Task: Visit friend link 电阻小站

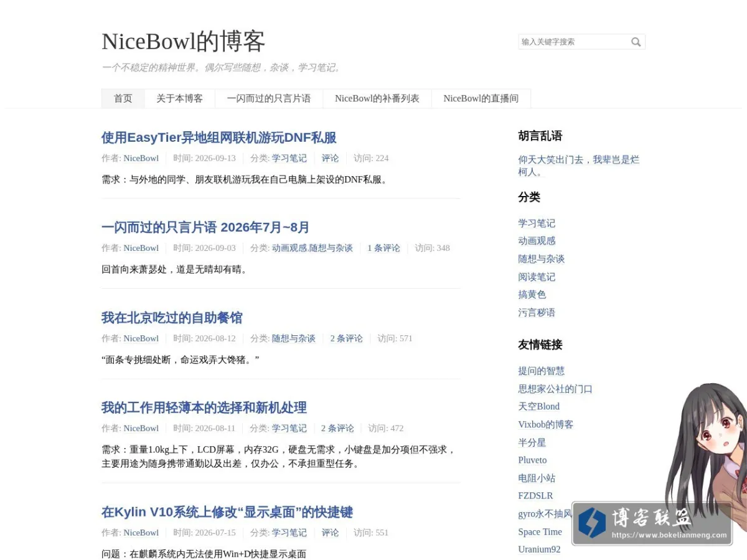Action: (537, 478)
